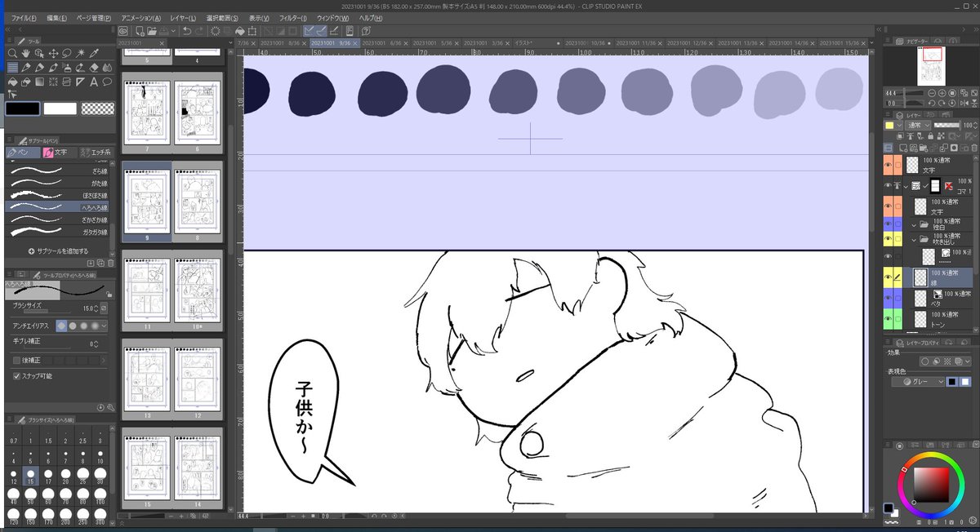Select the Hand move tool

[25, 53]
